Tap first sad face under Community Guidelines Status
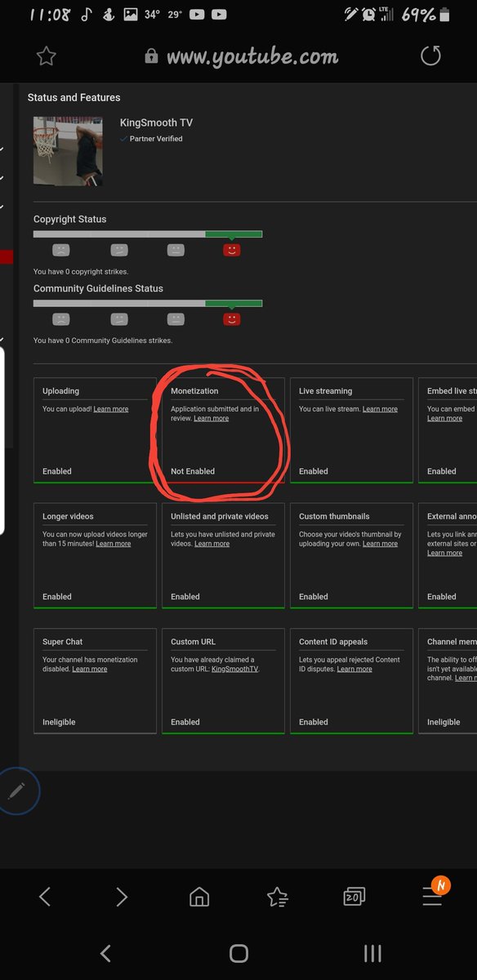 pyautogui.click(x=61, y=319)
